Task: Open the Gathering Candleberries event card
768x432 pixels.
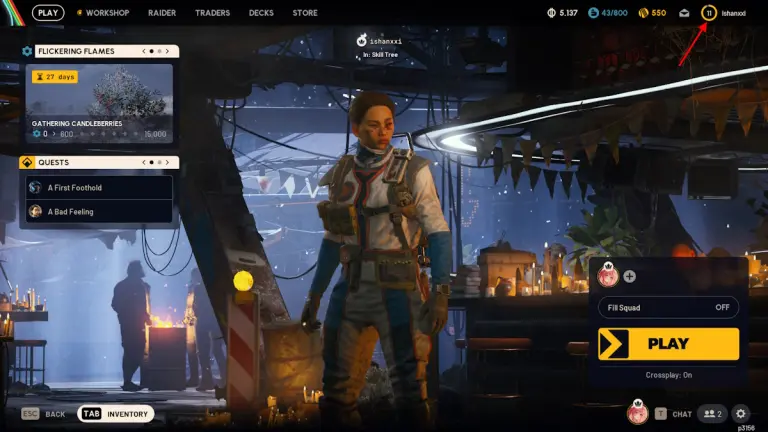Action: 99,103
